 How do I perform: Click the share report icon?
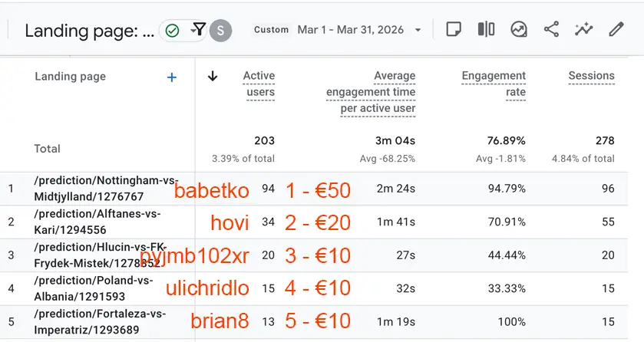coord(551,29)
